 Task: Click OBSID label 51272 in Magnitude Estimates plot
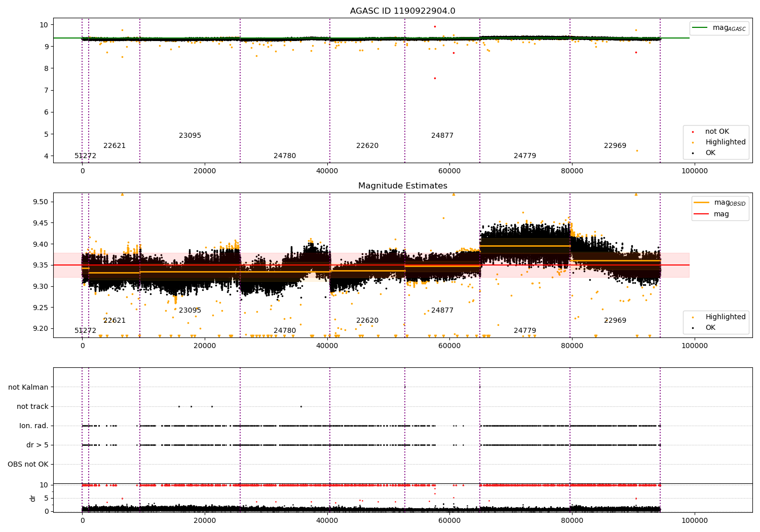coord(85,331)
